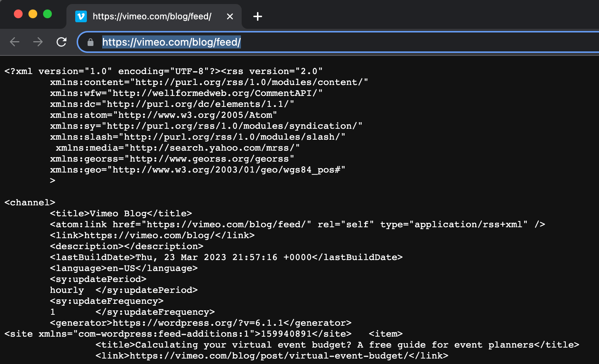The image size is (599, 364).
Task: Click the address bar URL field
Action: point(338,42)
